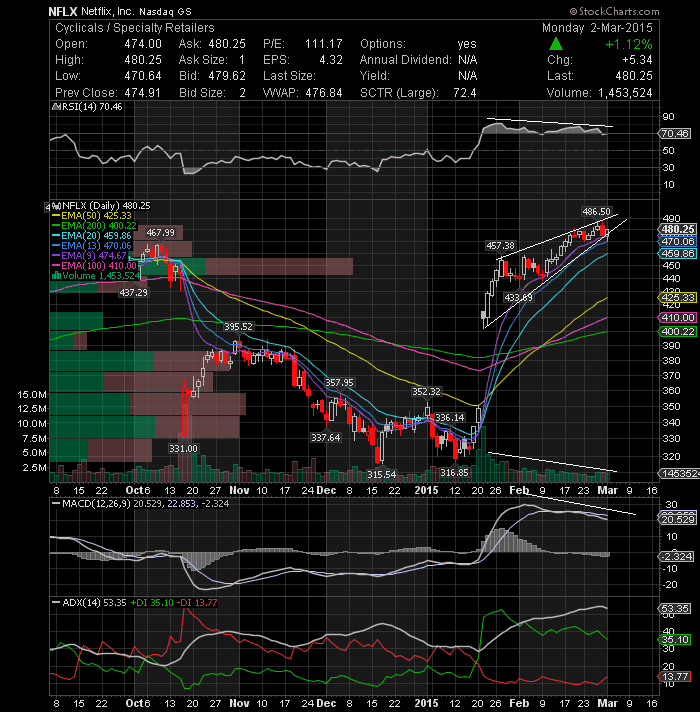Click the Cyclicals / Specialty Retailers sector label
Screen dimensions: 700x712
coord(134,28)
